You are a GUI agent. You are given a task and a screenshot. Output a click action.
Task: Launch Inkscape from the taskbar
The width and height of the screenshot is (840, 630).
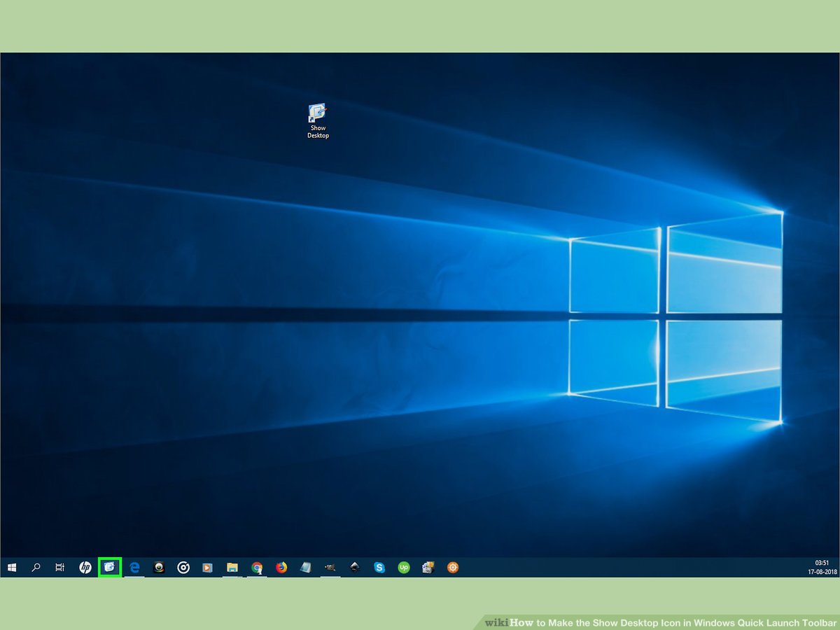354,567
